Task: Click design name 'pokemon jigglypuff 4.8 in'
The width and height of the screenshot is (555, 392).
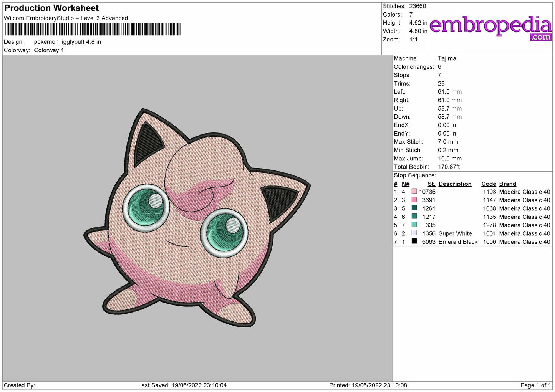Action: [67, 42]
